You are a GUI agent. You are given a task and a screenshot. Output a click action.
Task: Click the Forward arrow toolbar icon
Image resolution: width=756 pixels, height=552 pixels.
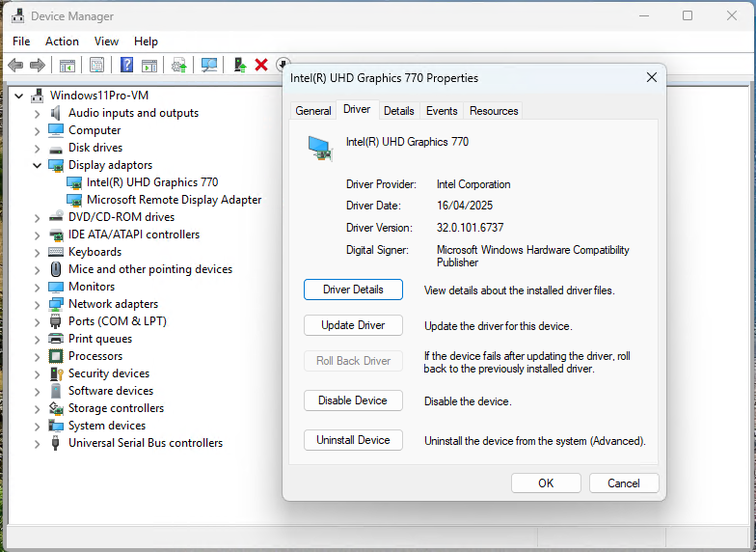(x=37, y=65)
